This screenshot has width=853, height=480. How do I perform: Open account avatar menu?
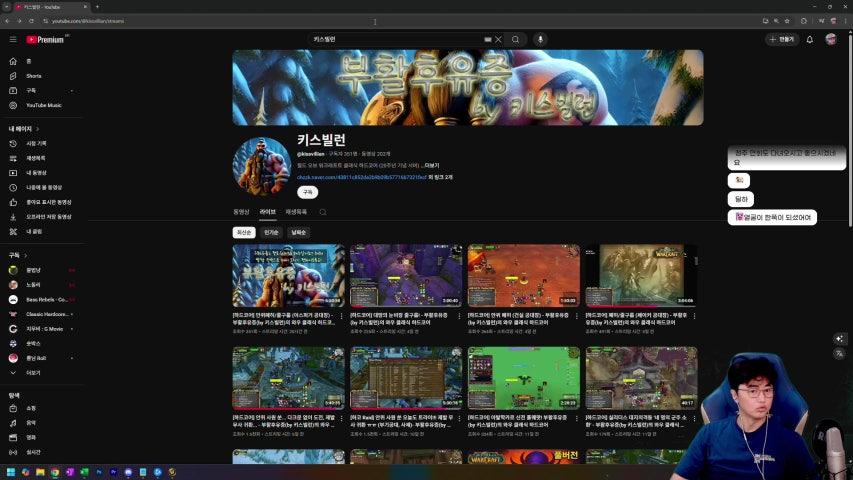(831, 39)
